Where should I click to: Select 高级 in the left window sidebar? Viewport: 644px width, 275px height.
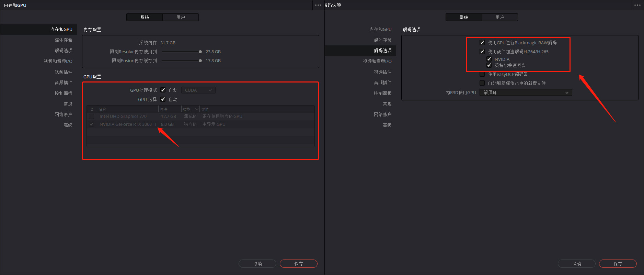[68, 125]
